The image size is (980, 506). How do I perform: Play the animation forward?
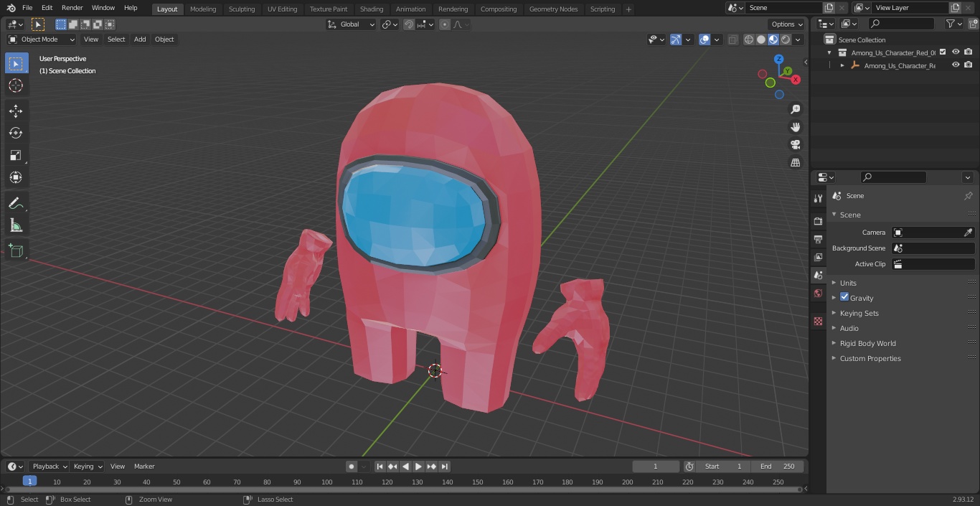(418, 467)
